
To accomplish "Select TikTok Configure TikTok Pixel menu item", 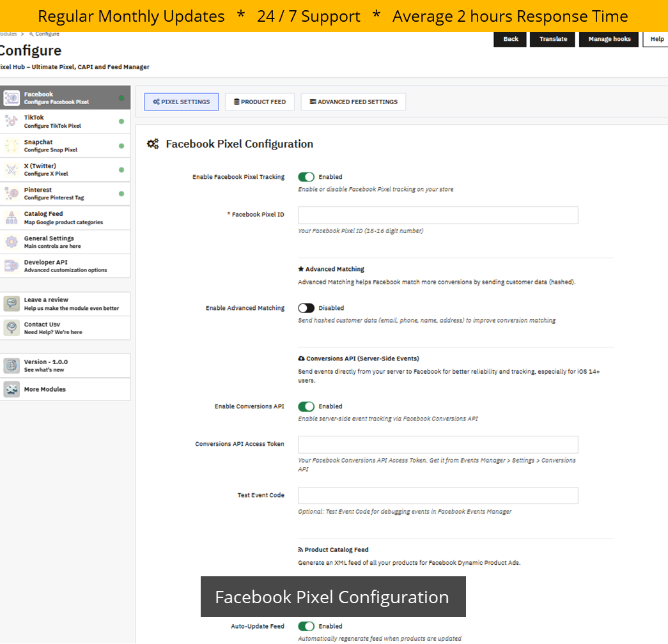I will point(65,122).
